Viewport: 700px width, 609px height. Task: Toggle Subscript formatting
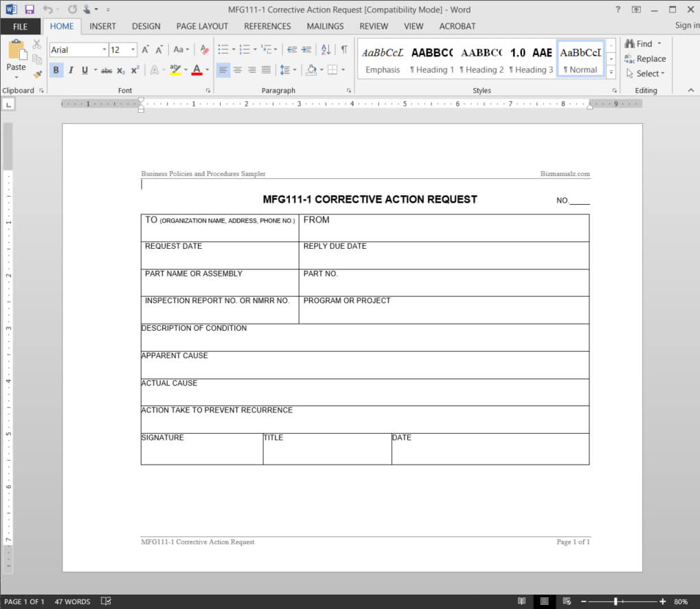(121, 70)
